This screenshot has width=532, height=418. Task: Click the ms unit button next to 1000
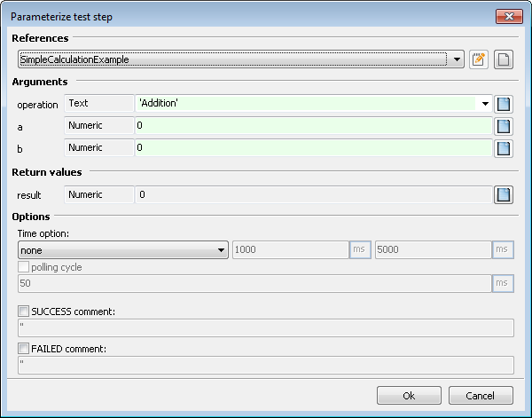(x=360, y=249)
